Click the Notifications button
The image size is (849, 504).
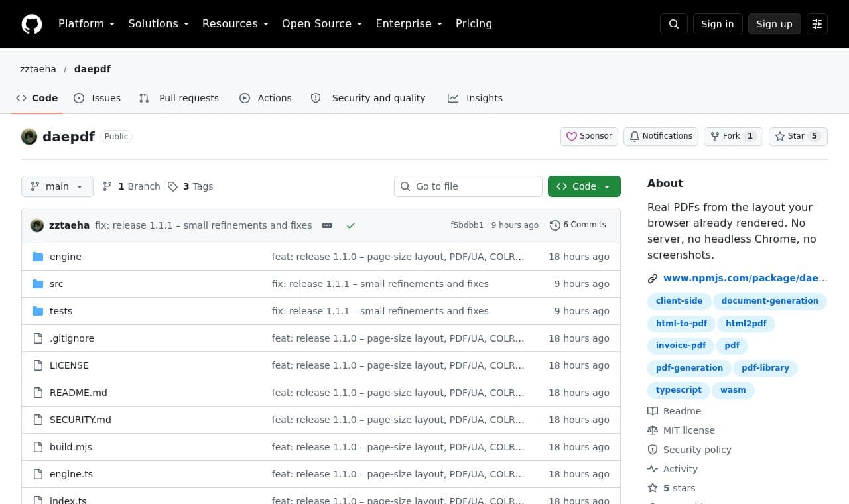[661, 136]
